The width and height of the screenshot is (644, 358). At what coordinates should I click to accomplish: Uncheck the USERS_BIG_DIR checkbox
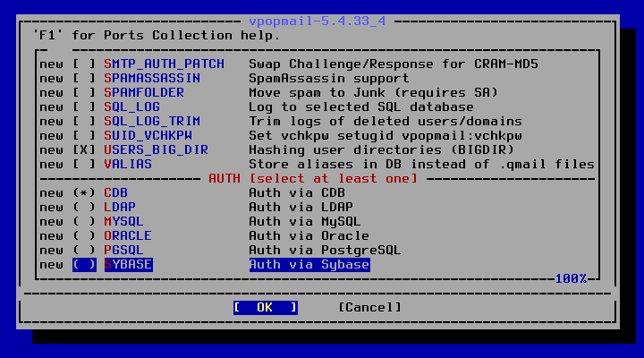click(84, 150)
